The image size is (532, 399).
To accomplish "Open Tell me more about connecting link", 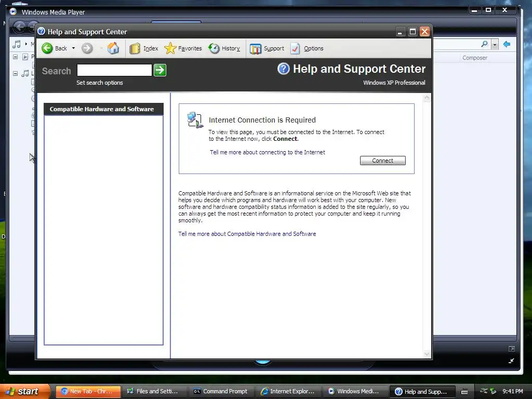I will coord(268,152).
